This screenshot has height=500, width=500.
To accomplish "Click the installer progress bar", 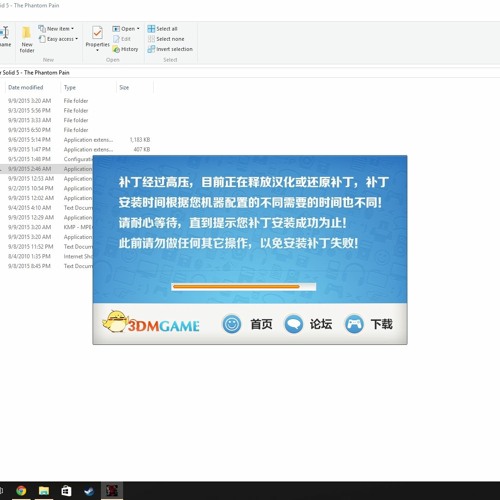I will click(243, 286).
